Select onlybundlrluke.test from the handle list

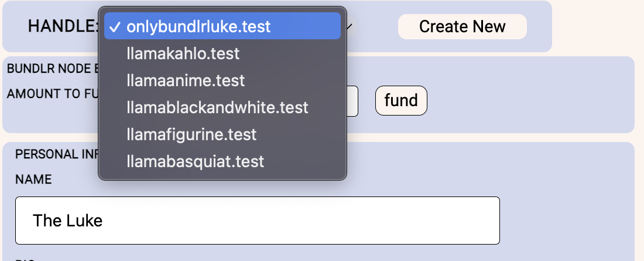[198, 26]
